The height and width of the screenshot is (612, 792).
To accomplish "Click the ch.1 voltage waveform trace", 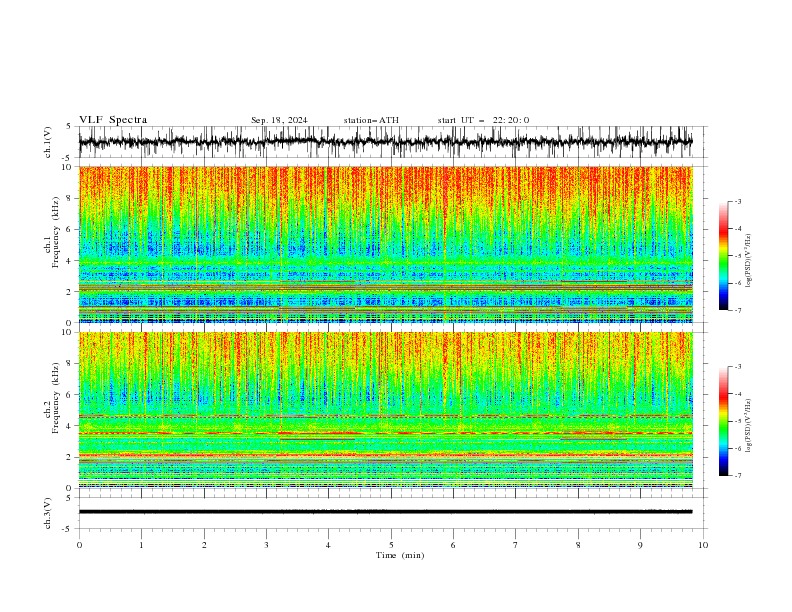I will pos(385,142).
